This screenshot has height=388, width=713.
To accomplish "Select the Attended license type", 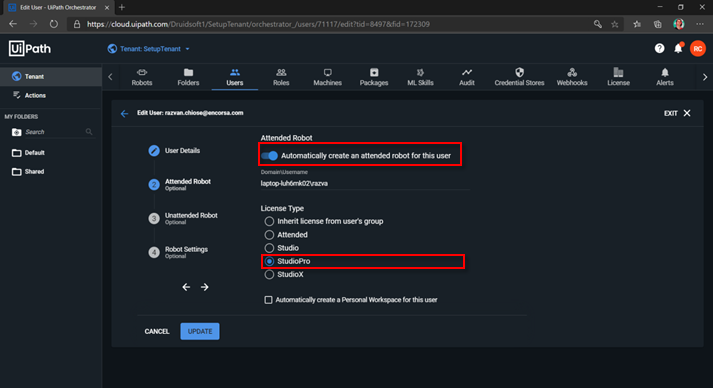I will point(269,235).
